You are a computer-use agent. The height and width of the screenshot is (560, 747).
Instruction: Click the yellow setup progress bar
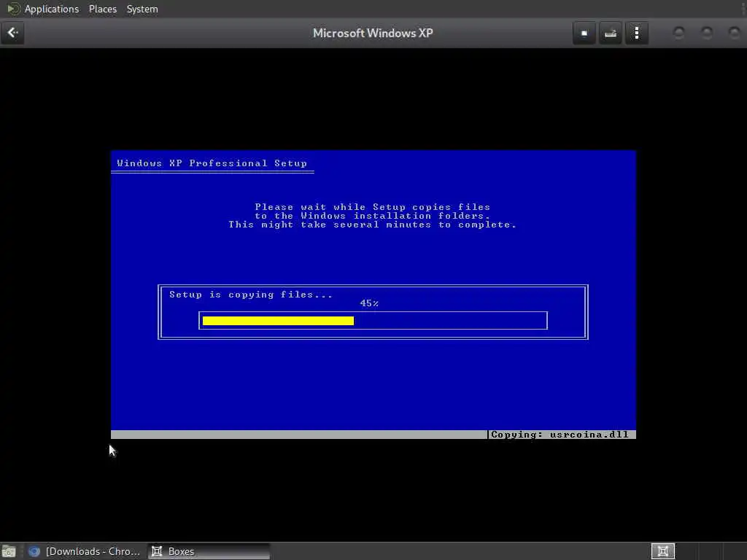pos(278,321)
